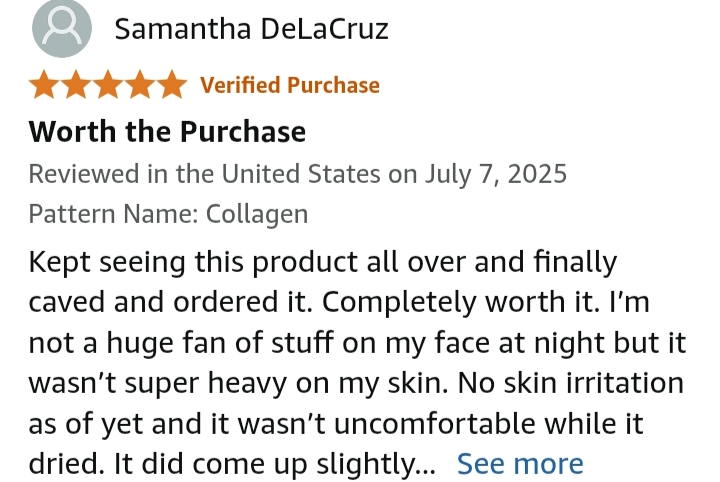Open the Worth the Purchase review title
Image resolution: width=720 pixels, height=482 pixels.
(x=167, y=132)
